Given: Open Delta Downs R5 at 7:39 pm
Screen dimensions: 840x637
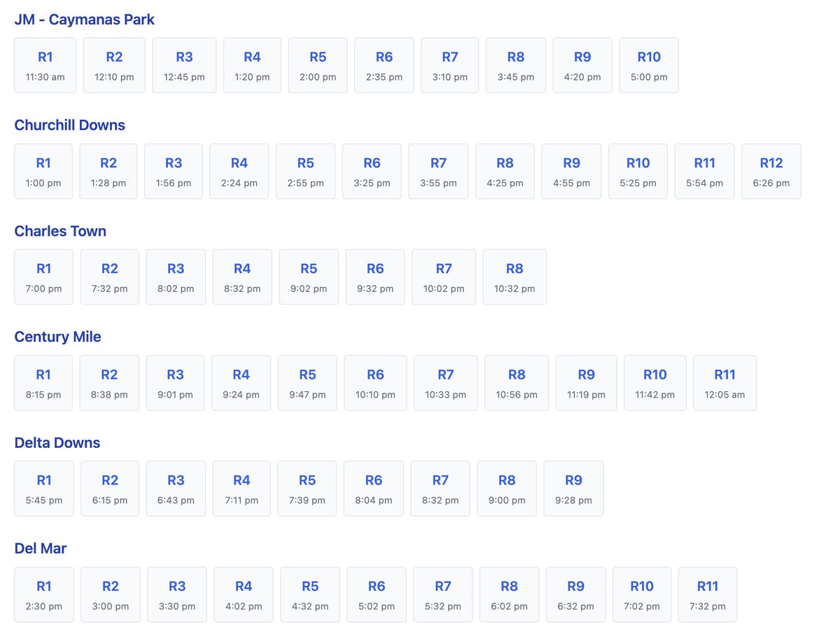Looking at the screenshot, I should 307,489.
